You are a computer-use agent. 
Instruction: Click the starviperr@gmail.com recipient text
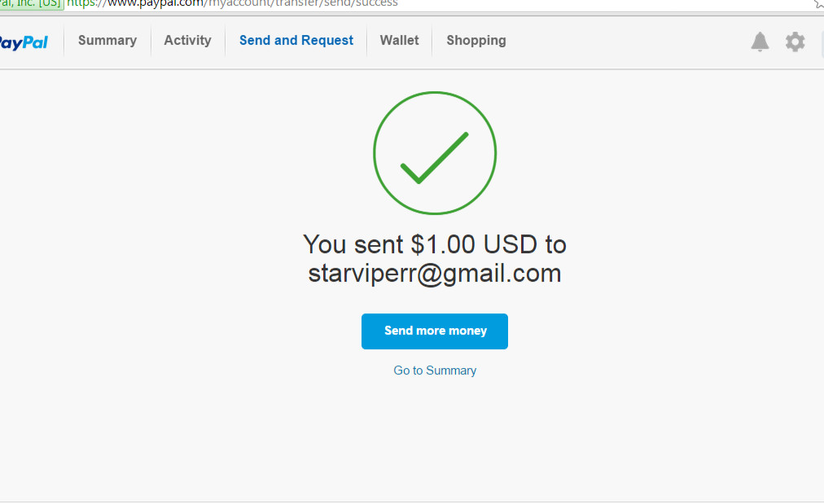coord(435,274)
